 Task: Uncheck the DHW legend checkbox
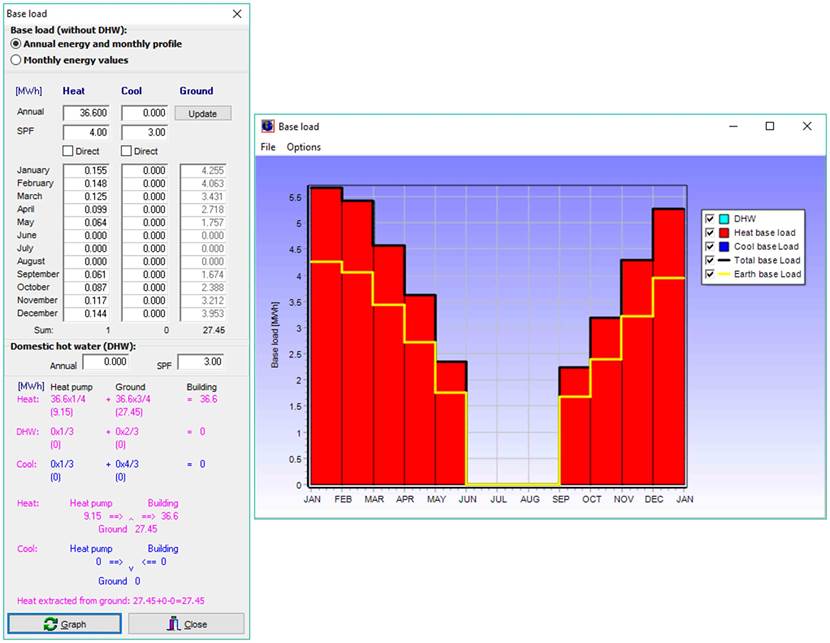710,218
